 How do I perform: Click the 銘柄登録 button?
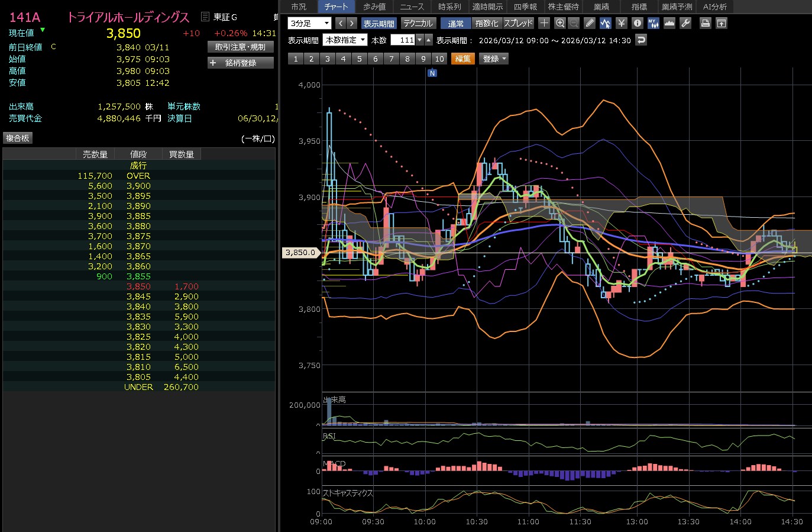[x=240, y=63]
